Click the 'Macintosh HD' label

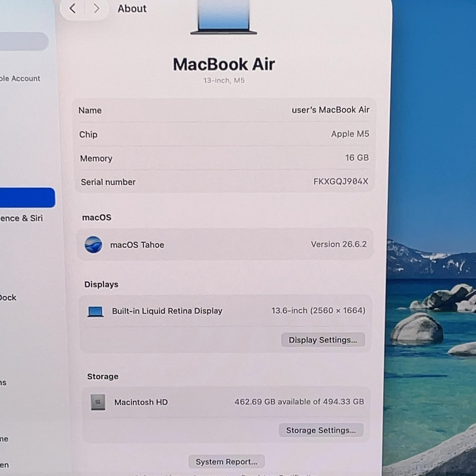click(x=141, y=402)
